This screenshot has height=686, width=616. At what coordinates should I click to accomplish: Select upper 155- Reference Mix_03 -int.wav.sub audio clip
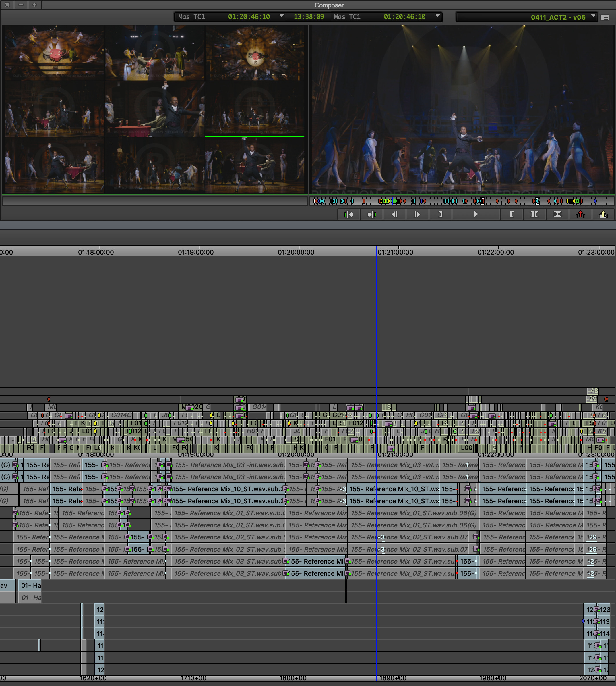(228, 465)
